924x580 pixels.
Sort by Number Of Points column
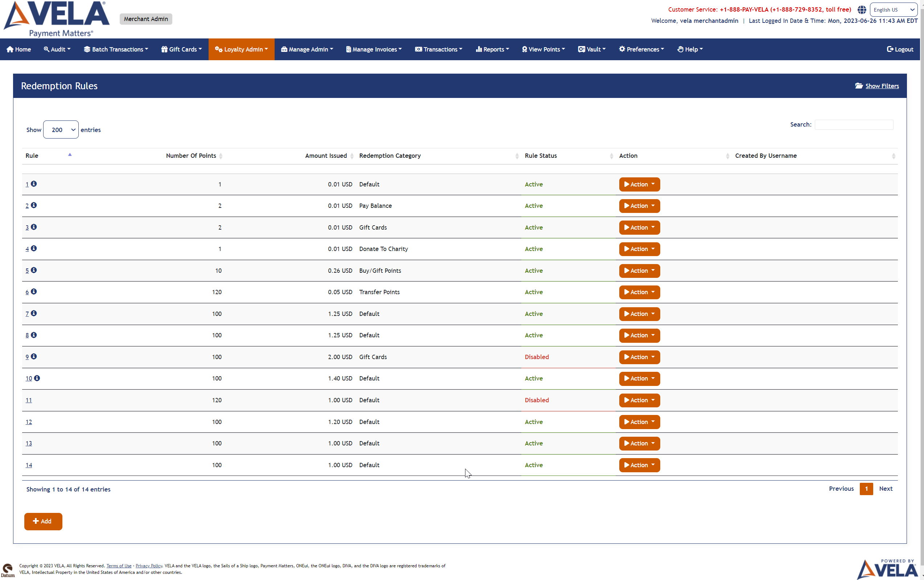pyautogui.click(x=221, y=156)
